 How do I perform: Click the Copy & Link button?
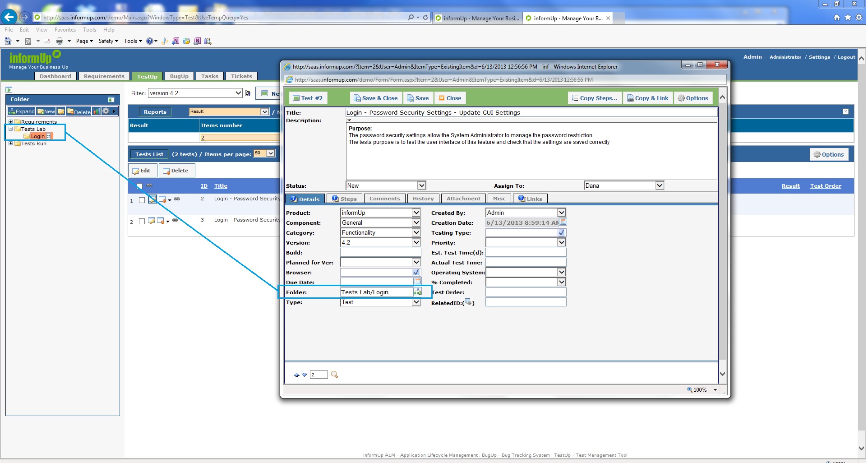pos(647,98)
